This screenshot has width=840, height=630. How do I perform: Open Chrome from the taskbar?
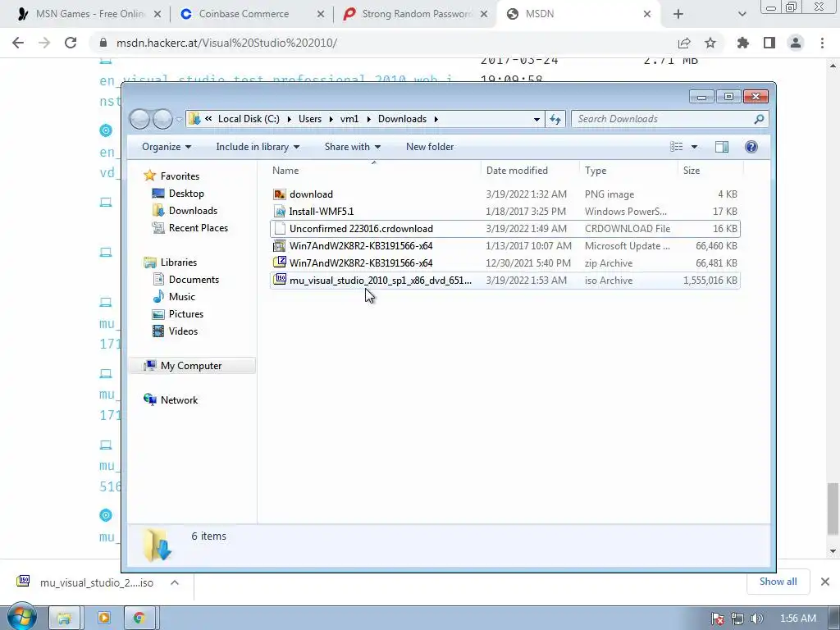pos(139,619)
